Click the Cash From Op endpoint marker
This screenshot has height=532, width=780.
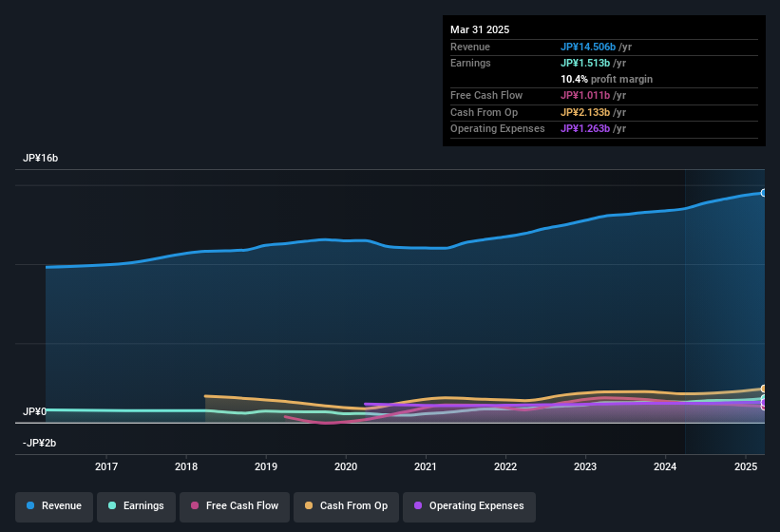tap(764, 389)
